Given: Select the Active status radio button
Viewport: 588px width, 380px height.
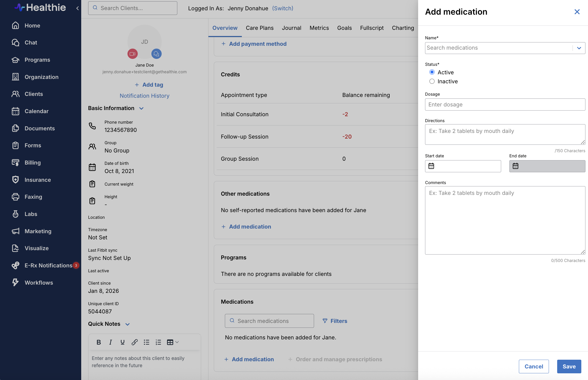Looking at the screenshot, I should 432,72.
